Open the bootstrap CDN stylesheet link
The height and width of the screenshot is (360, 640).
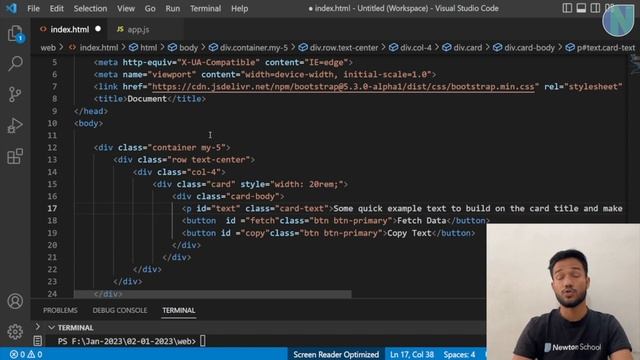pyautogui.click(x=343, y=87)
